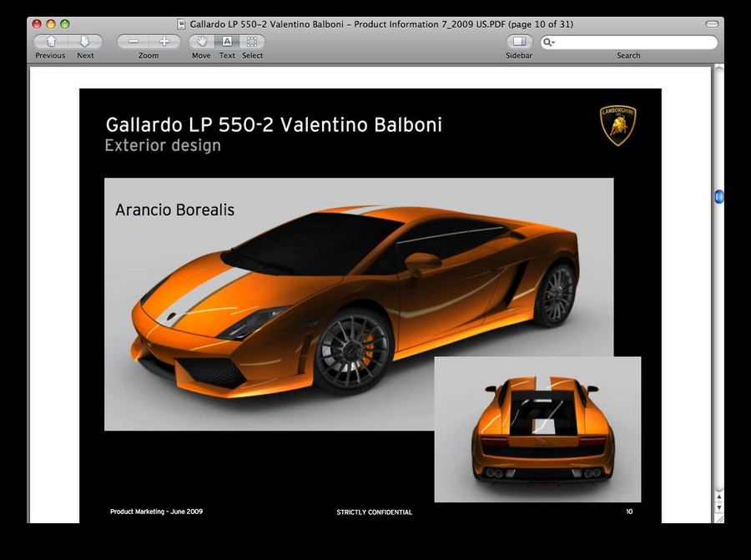Select the Move hand tool
Screen dimensions: 751x560
(x=201, y=42)
